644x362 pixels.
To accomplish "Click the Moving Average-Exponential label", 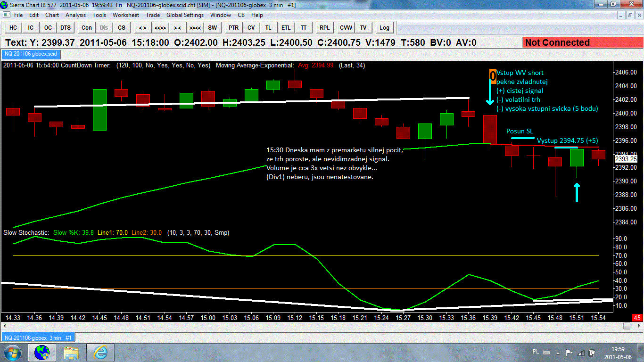I will pos(255,66).
